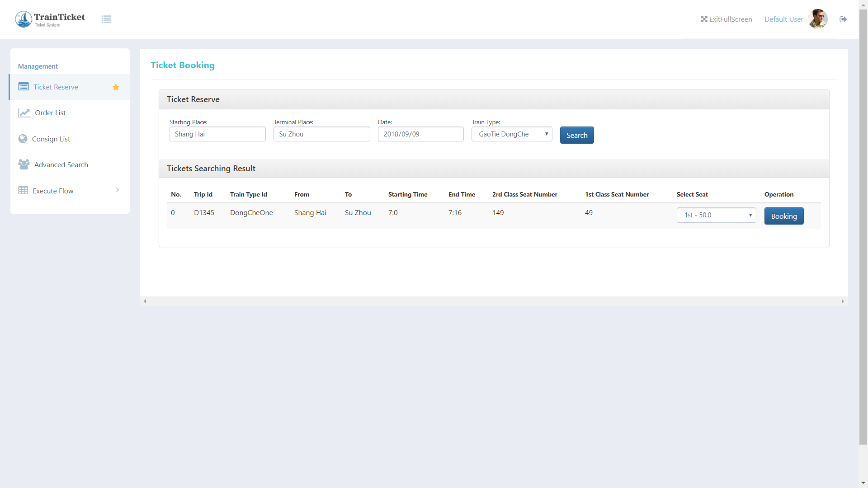Expand the Execute Flow submenu chevron
Image resolution: width=868 pixels, height=488 pixels.
118,190
